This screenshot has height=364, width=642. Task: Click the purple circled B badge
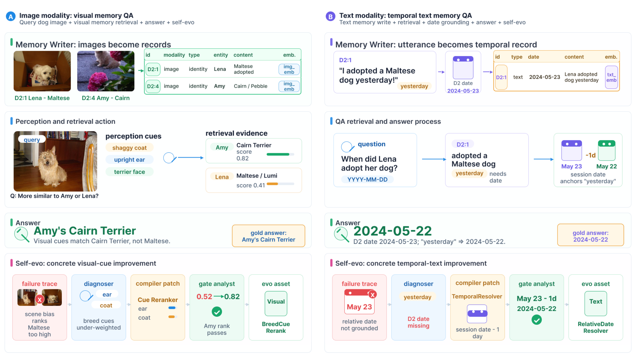tap(330, 17)
